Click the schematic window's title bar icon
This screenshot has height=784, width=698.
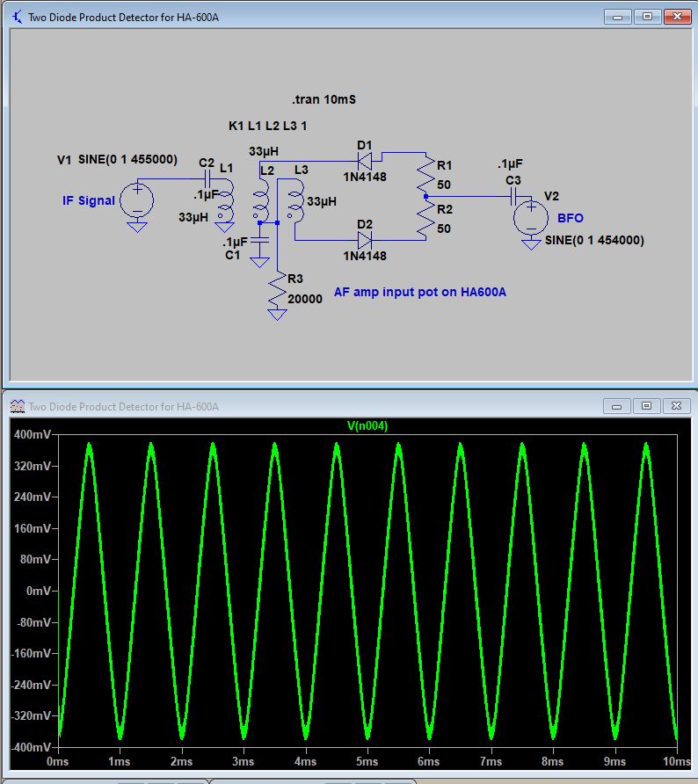point(18,17)
